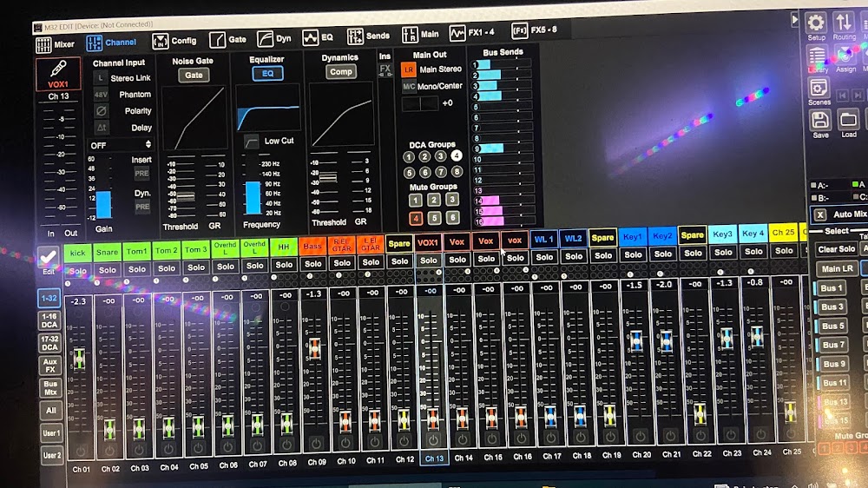Solo the kick channel
Image resolution: width=868 pixels, height=488 pixels.
click(x=78, y=270)
